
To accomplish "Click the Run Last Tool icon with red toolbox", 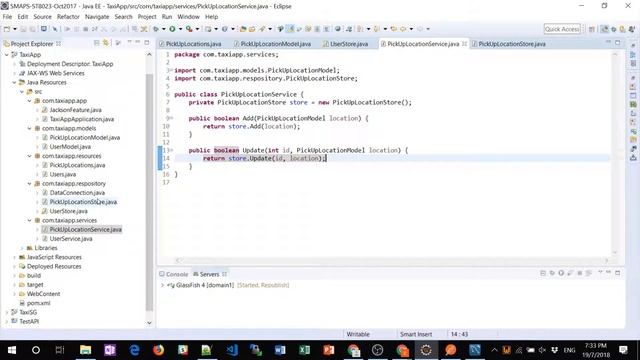I will tap(189, 29).
